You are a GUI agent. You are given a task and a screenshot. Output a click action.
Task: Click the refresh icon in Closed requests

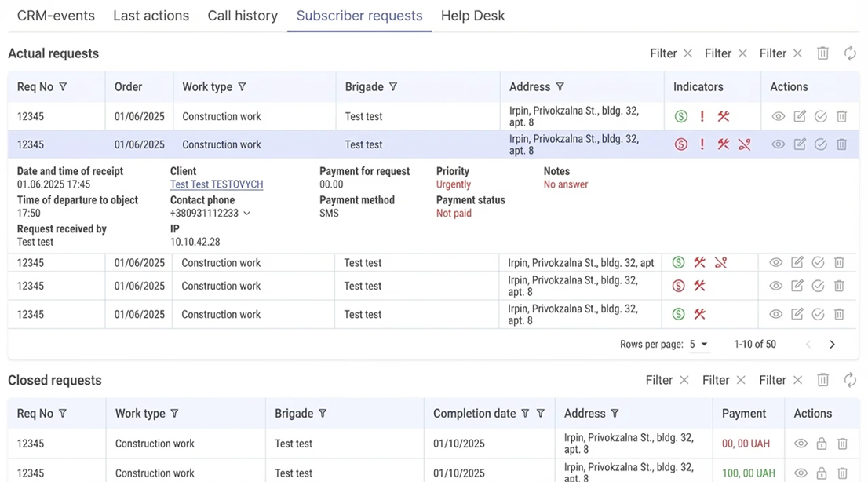point(850,380)
